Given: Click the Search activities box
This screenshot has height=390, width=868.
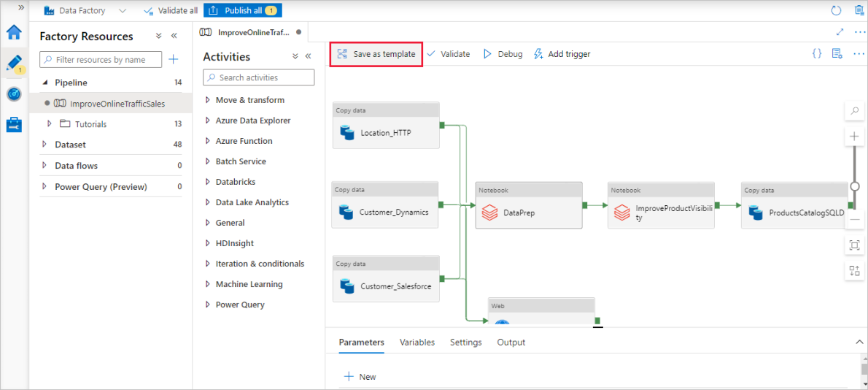Looking at the screenshot, I should click(258, 77).
